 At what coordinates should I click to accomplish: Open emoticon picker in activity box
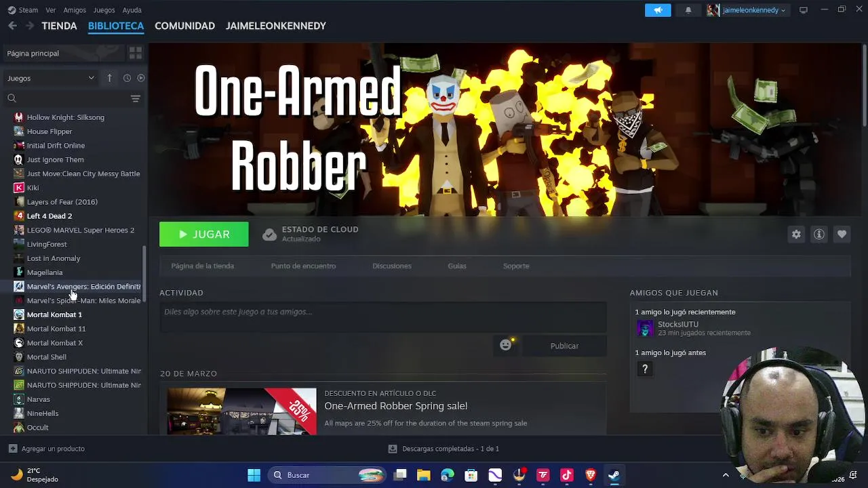(505, 346)
